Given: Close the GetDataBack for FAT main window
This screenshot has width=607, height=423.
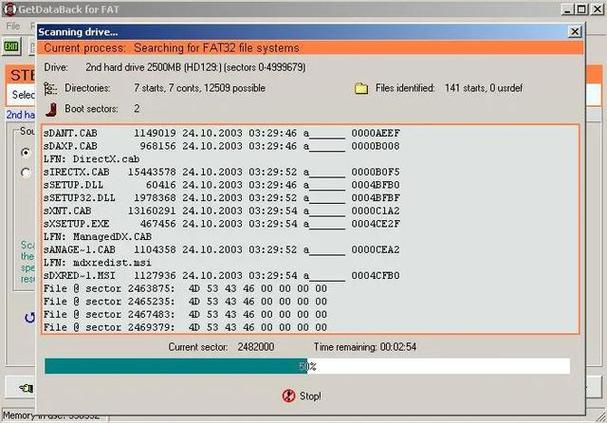Looking at the screenshot, I should click(597, 9).
